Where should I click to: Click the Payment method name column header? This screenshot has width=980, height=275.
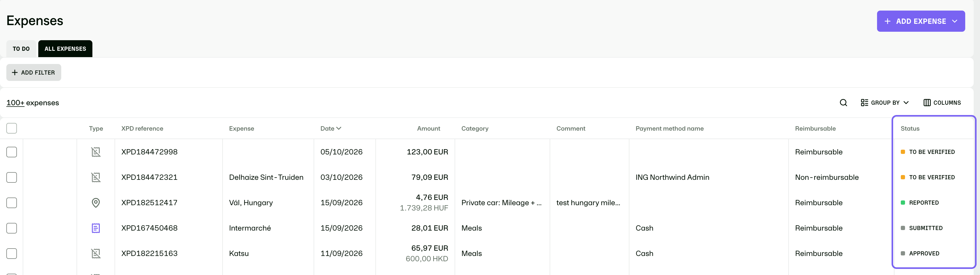coord(670,129)
